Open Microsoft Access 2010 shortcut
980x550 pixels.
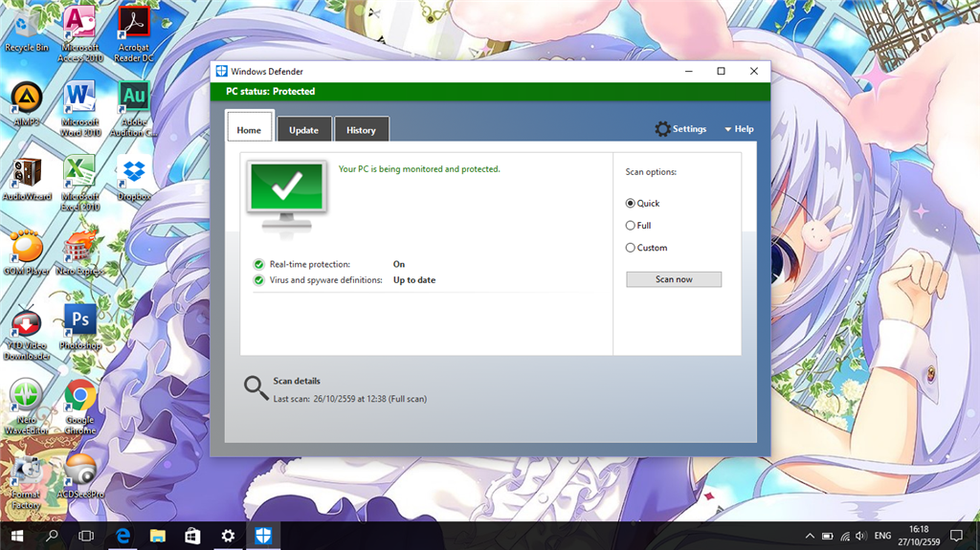[80, 34]
